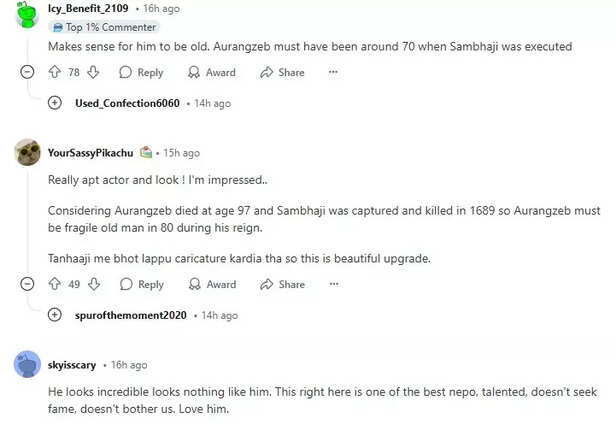The width and height of the screenshot is (616, 424).
Task: Click YourSassyPikachu's avatar image
Action: [x=27, y=152]
